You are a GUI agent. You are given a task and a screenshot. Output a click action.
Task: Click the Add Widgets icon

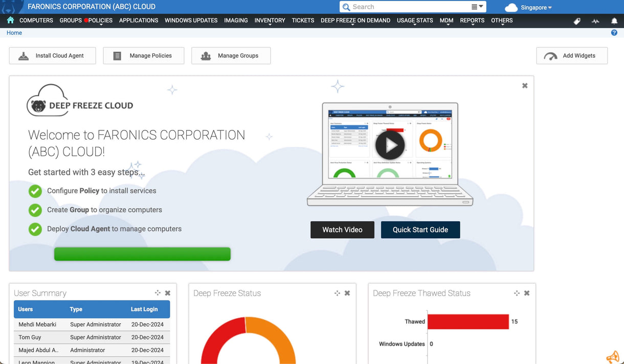pos(551,55)
